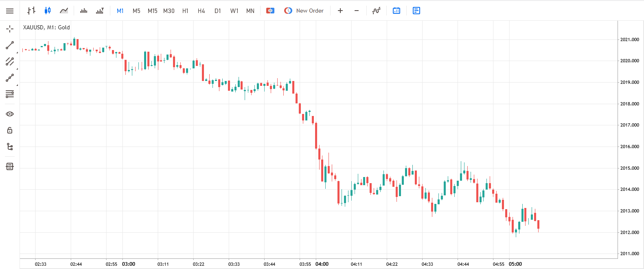Toggle trade volumes icon with T
The height and width of the screenshot is (269, 644).
(100, 11)
